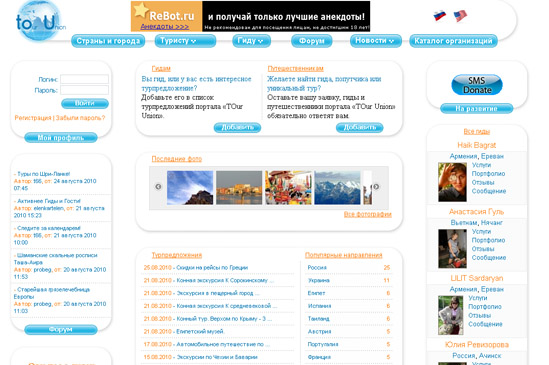Open the snowy mountains photo thumbnail
This screenshot has width=549, height=365.
pos(337,187)
